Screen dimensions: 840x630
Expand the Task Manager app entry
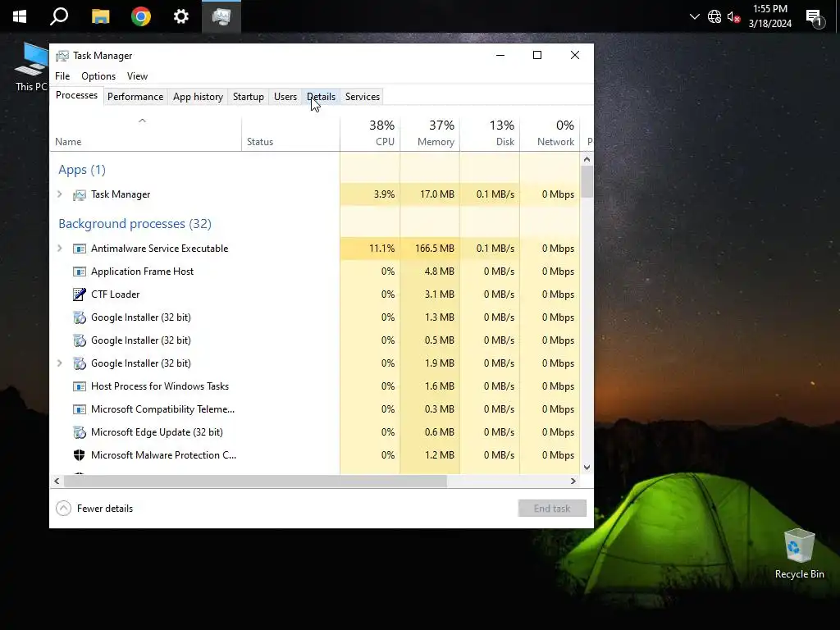coord(59,194)
